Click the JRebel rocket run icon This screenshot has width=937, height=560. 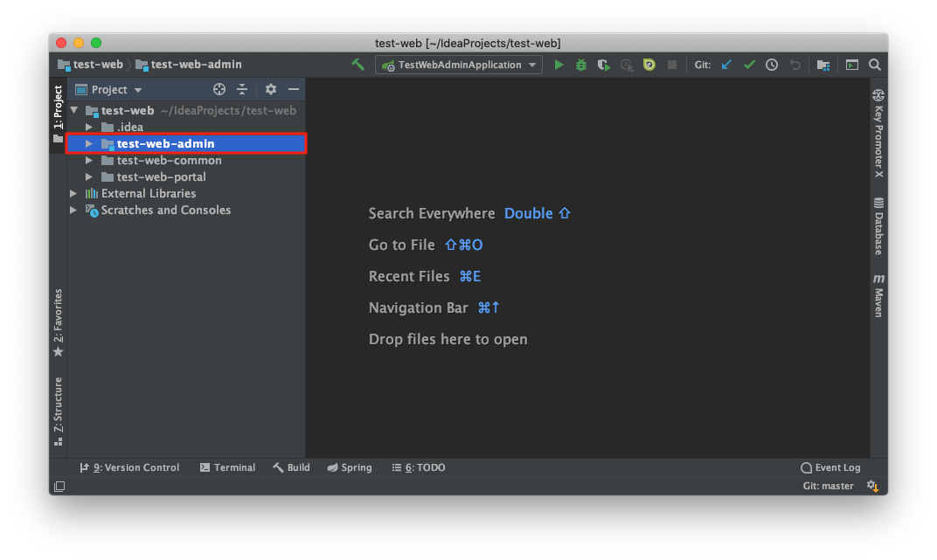click(x=649, y=65)
